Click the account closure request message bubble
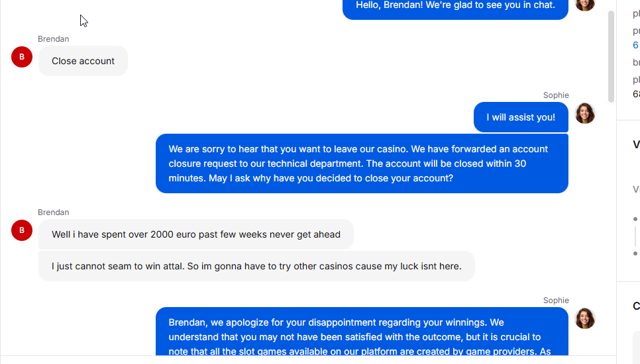640x364 pixels. point(362,163)
